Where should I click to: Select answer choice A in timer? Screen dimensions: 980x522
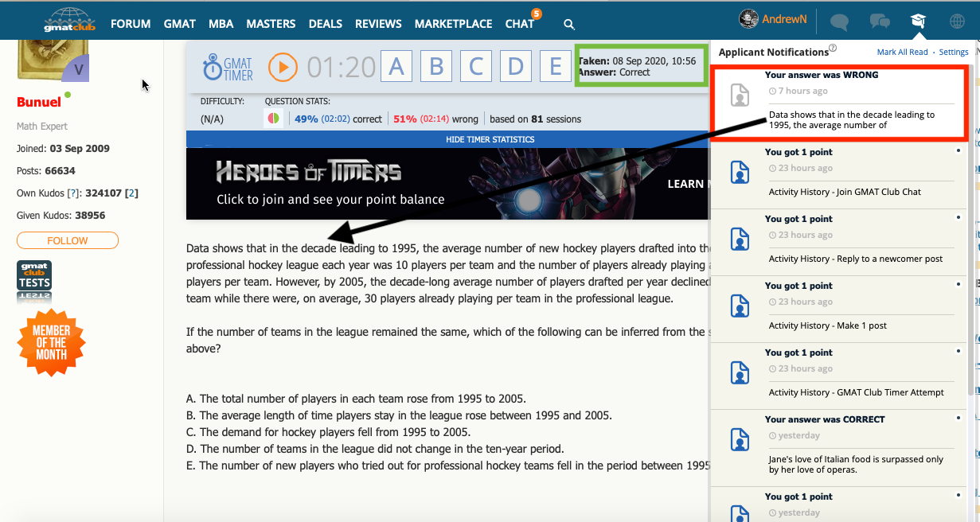[396, 67]
